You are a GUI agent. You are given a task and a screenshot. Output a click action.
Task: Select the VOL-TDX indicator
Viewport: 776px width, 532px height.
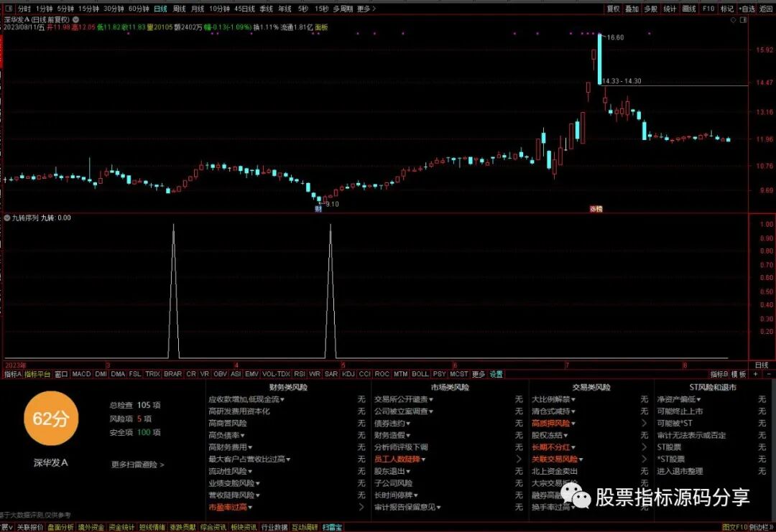coord(276,374)
